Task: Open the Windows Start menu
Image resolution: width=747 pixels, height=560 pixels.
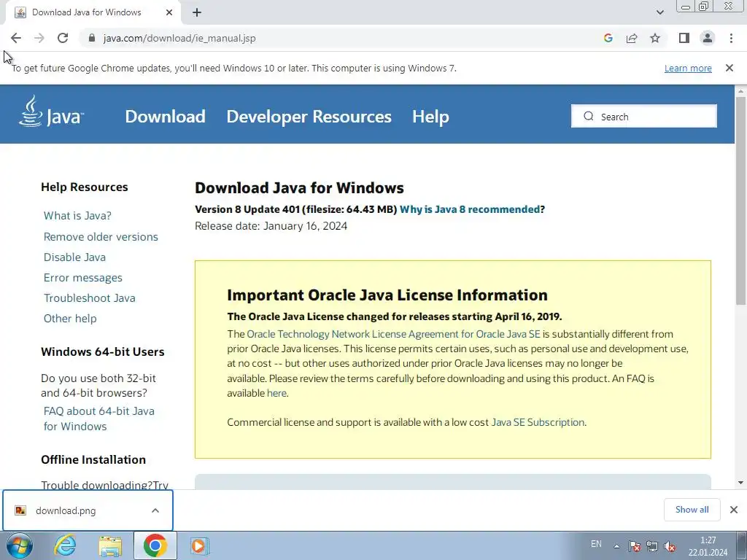Action: click(x=19, y=545)
